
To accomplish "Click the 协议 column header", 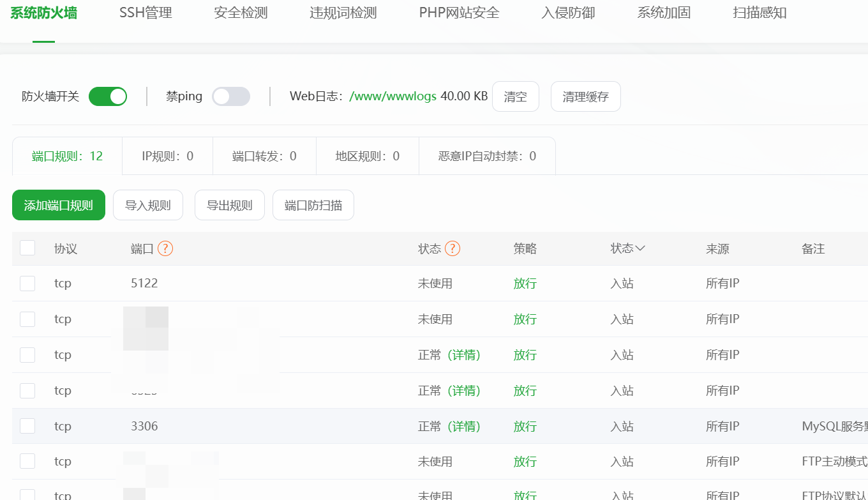I will coord(66,248).
